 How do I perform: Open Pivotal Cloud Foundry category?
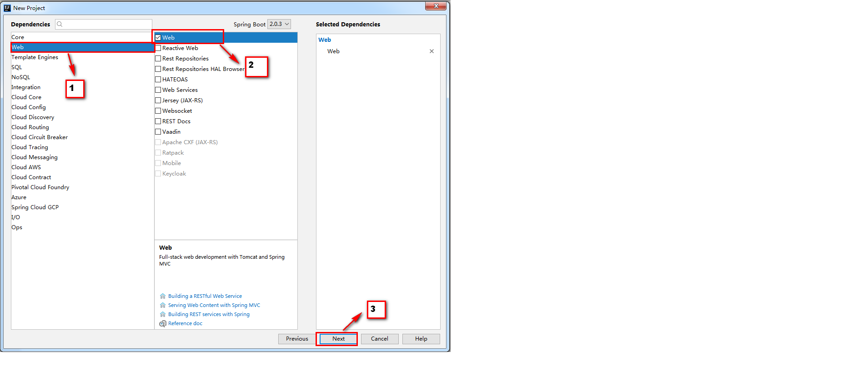tap(82, 187)
